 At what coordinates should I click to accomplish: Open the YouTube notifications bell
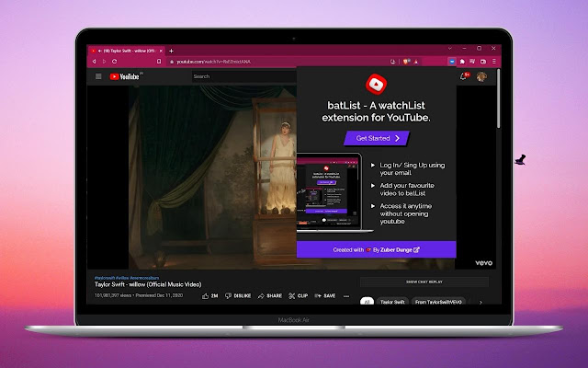(465, 76)
